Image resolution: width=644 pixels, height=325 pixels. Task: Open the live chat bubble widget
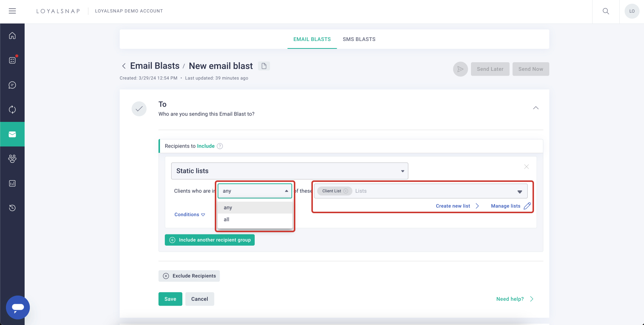(18, 307)
